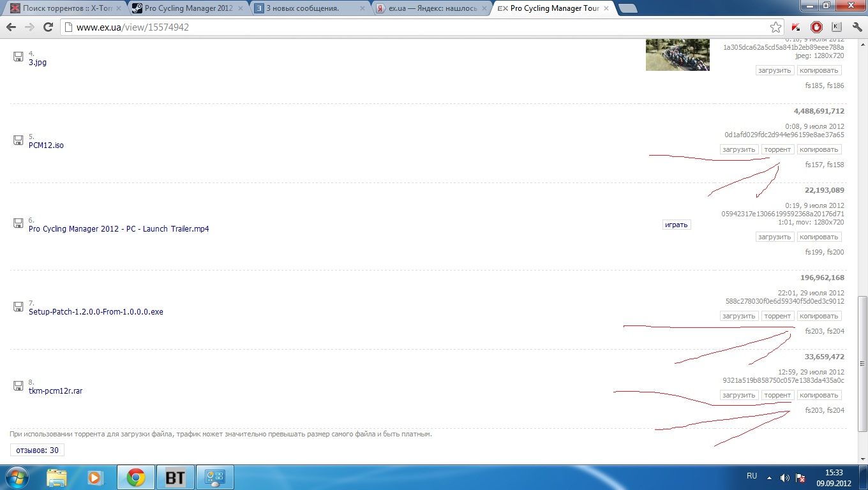The image size is (868, 490).
Task: Close the Поиск торрентов tab
Action: [x=118, y=9]
